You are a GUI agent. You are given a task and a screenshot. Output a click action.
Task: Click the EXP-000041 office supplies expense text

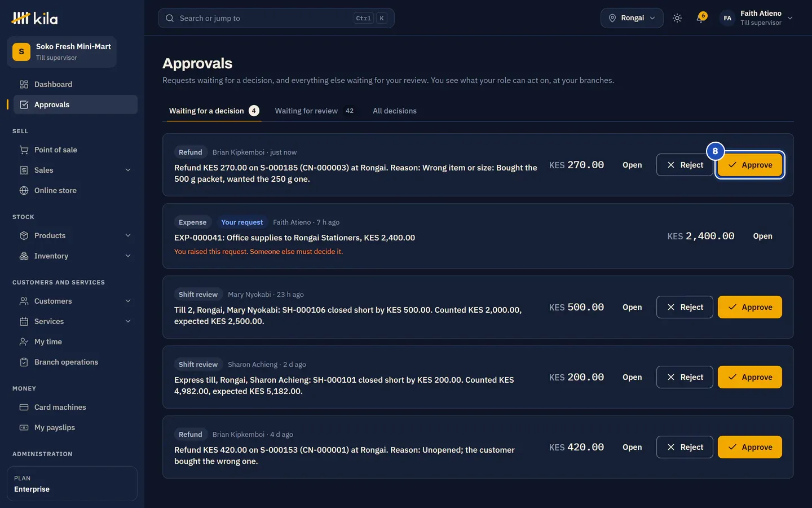click(294, 238)
